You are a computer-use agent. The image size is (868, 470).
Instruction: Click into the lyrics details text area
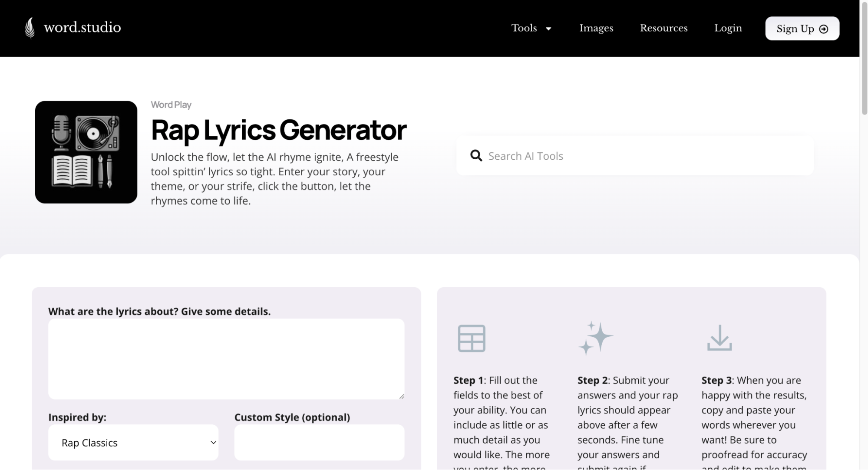226,358
